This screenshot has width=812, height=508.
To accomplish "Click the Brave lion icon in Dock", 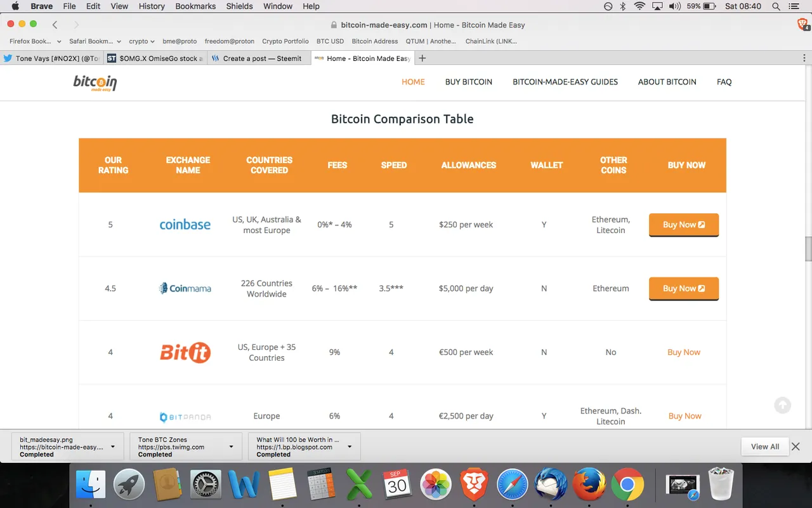I will [x=474, y=485].
